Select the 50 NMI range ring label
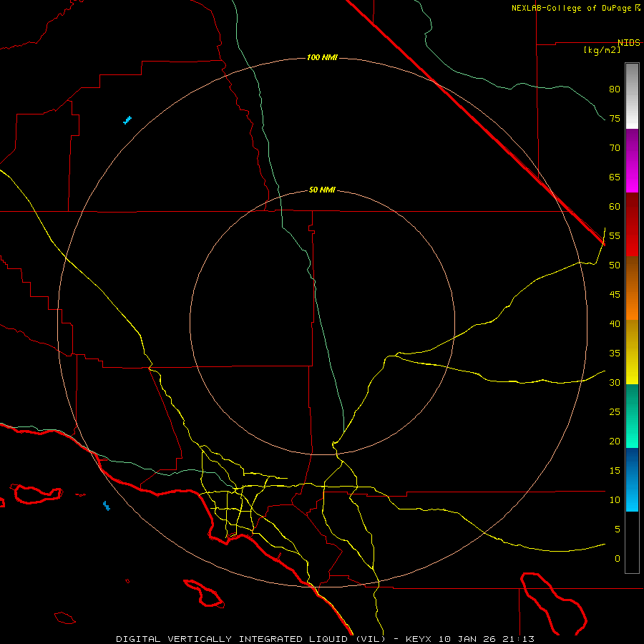This screenshot has height=644, width=644. (x=322, y=190)
